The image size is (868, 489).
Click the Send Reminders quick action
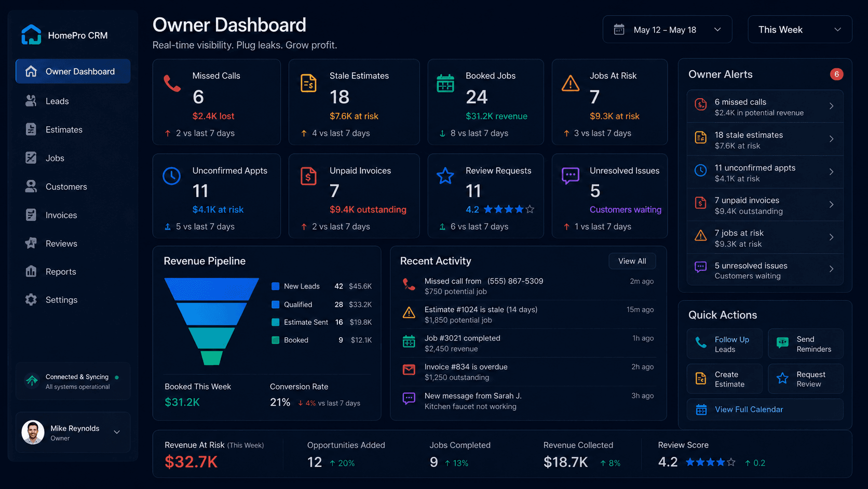(x=806, y=343)
